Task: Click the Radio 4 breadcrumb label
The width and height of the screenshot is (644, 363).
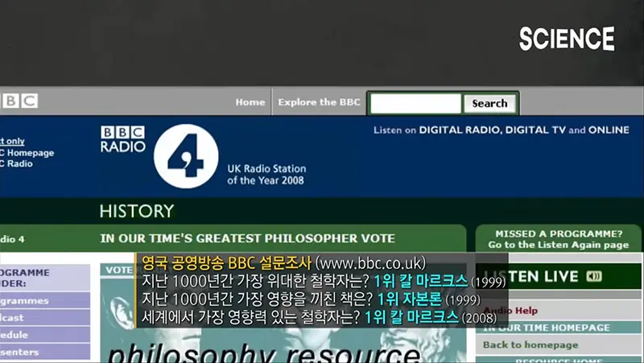Action: tap(12, 239)
